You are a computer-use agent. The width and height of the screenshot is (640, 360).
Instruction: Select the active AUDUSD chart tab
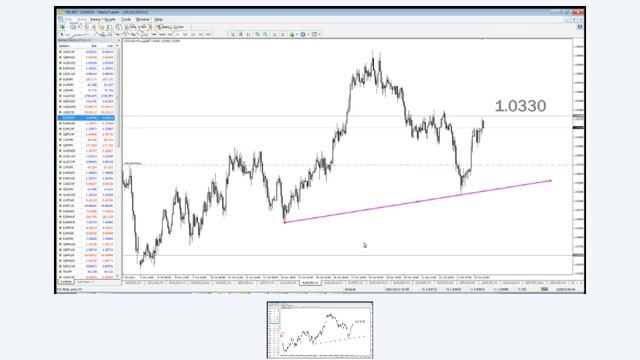point(310,282)
